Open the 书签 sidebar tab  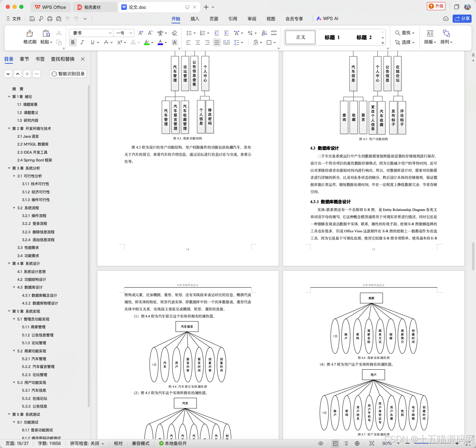pos(40,59)
